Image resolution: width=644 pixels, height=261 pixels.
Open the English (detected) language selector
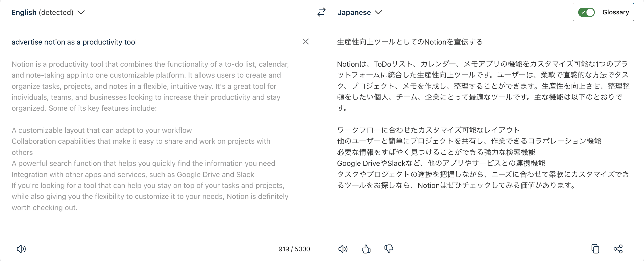42,12
